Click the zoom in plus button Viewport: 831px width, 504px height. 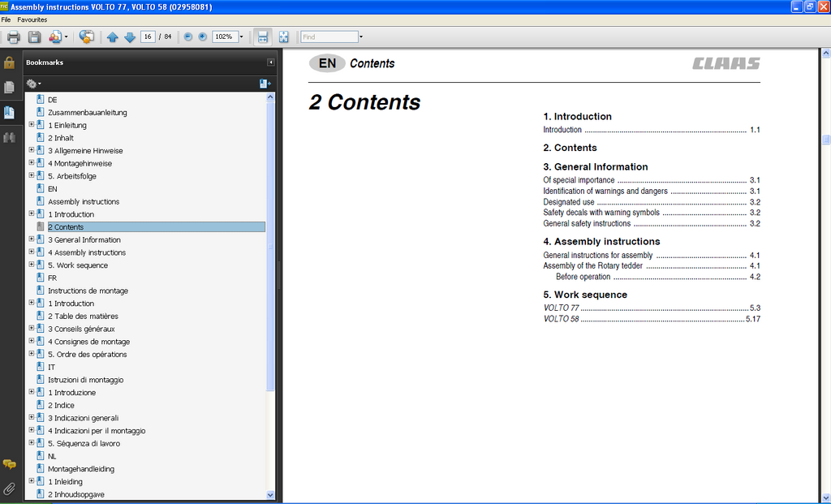(202, 37)
